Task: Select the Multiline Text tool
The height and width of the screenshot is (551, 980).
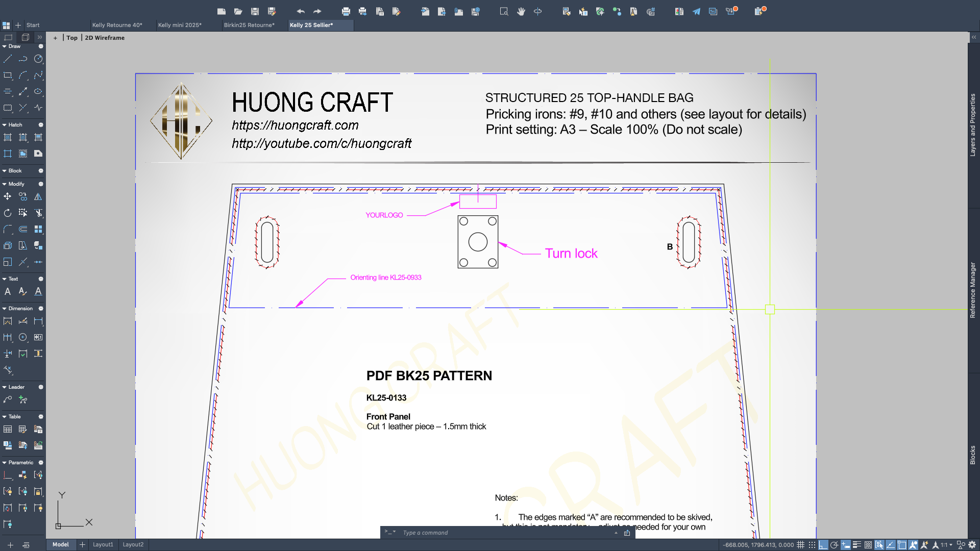Action: click(8, 291)
